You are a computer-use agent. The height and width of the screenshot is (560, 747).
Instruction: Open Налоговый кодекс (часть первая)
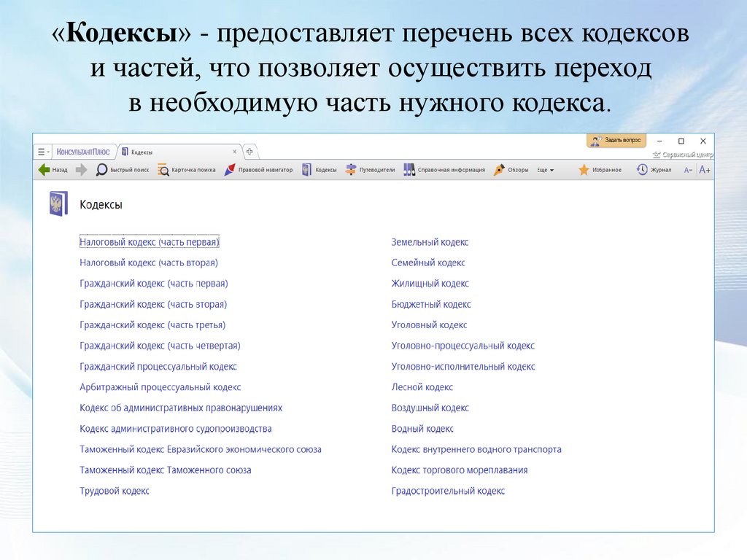tap(149, 242)
